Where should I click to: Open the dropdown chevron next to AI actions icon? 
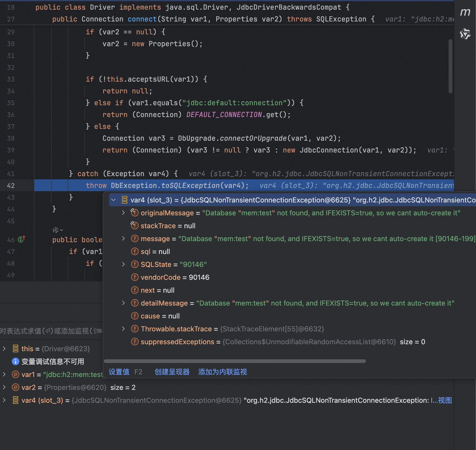[62, 230]
